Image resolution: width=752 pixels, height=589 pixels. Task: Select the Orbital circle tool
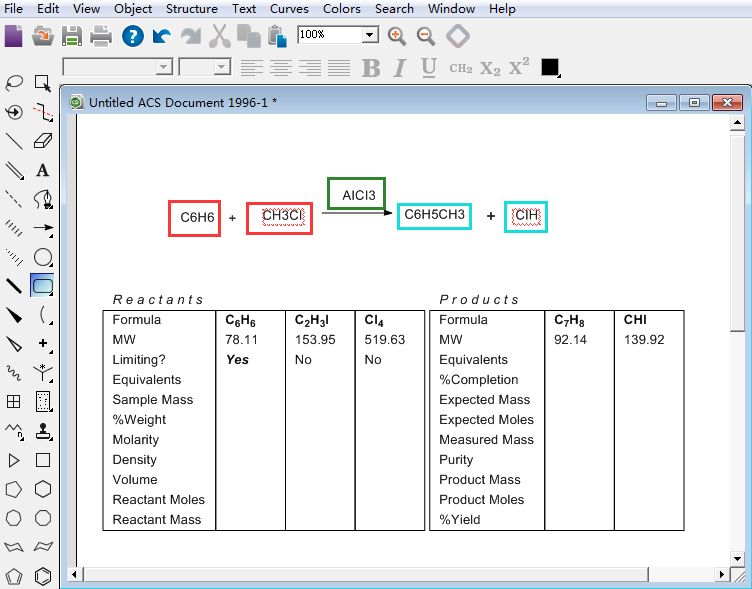pos(43,258)
